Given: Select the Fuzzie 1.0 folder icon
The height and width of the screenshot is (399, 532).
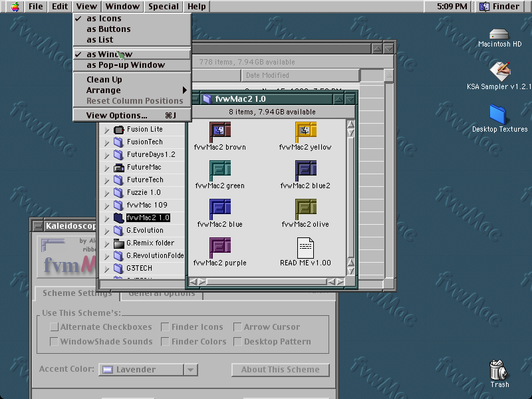Looking at the screenshot, I should (x=118, y=193).
